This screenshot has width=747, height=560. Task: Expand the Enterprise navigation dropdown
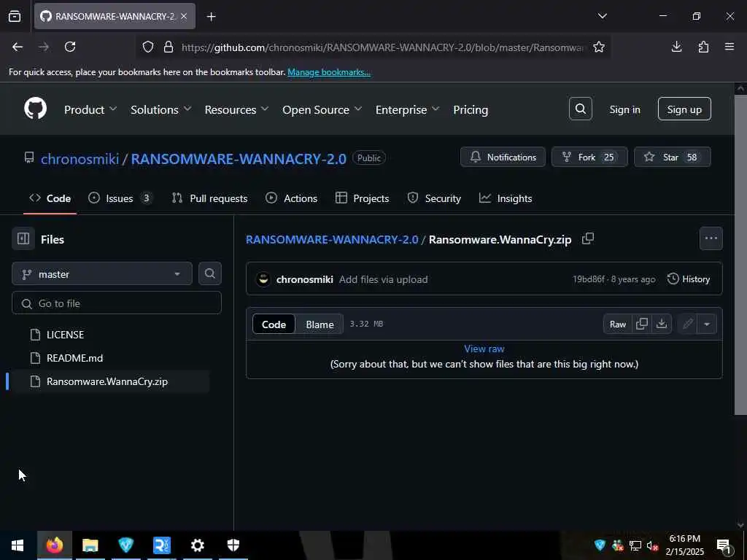coord(407,109)
